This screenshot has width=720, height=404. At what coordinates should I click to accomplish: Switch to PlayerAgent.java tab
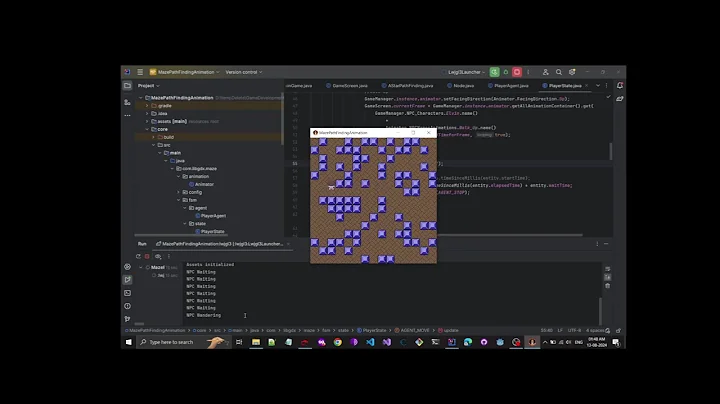(508, 86)
